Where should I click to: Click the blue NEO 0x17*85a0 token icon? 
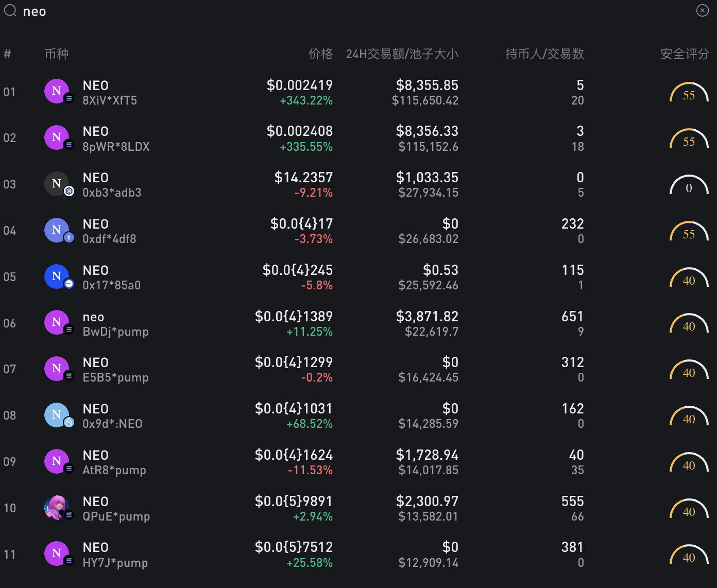pyautogui.click(x=57, y=276)
